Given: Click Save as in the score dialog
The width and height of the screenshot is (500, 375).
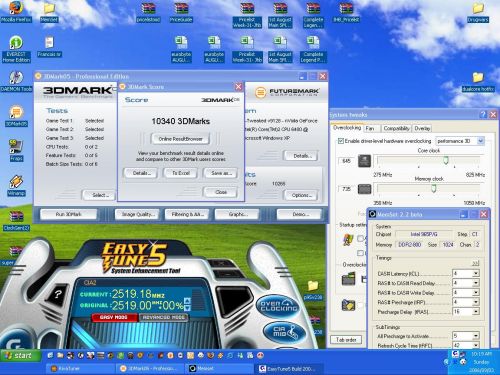Looking at the screenshot, I should point(221,173).
